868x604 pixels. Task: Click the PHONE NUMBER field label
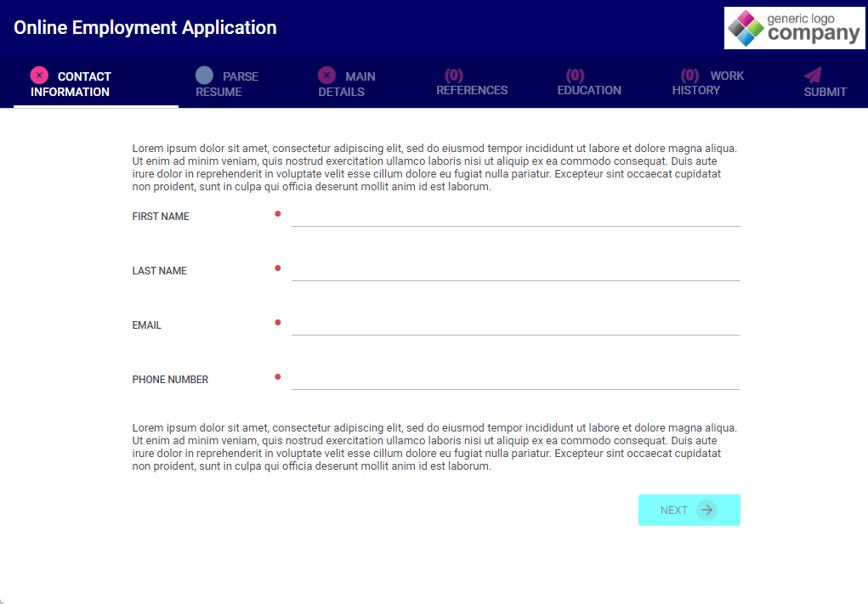(x=170, y=380)
